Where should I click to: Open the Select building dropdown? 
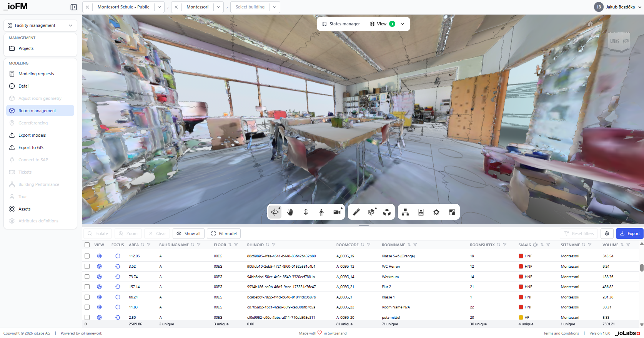255,7
